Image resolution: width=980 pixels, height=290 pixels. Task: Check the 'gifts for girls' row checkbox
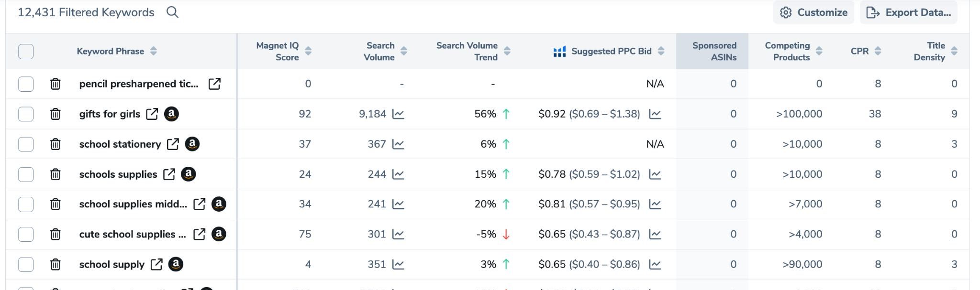pyautogui.click(x=26, y=114)
